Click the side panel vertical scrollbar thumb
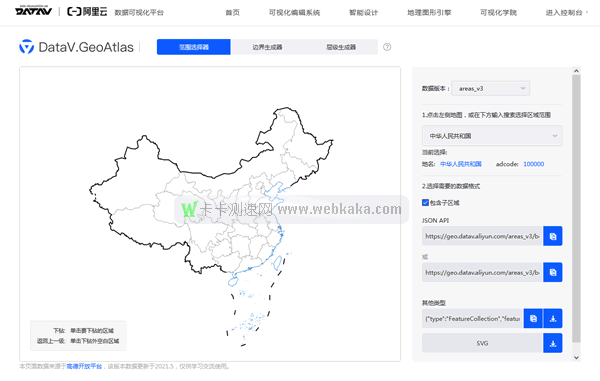 pos(576,208)
